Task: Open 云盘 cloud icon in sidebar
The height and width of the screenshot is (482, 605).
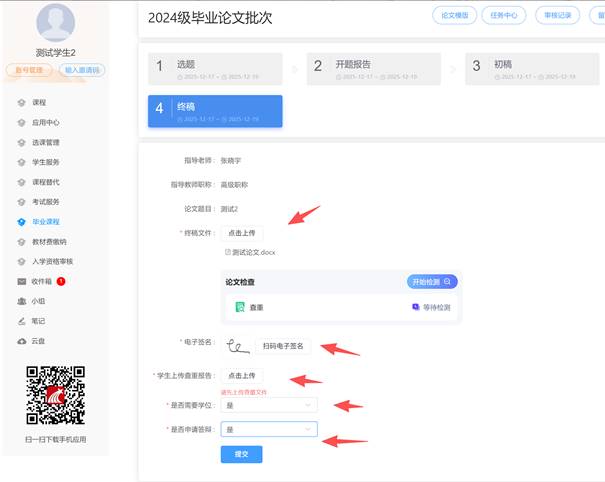Action: click(x=21, y=341)
